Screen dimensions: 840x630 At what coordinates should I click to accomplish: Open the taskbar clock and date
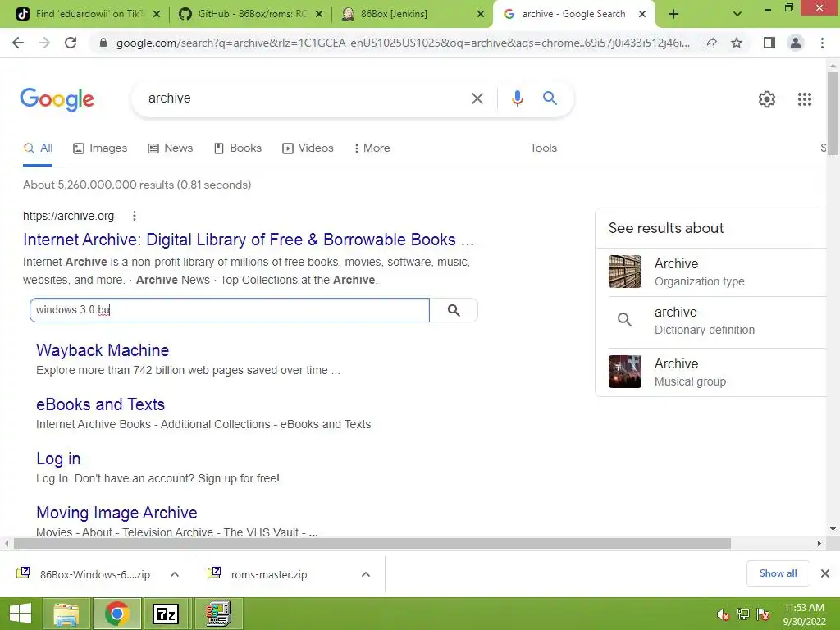tap(804, 614)
